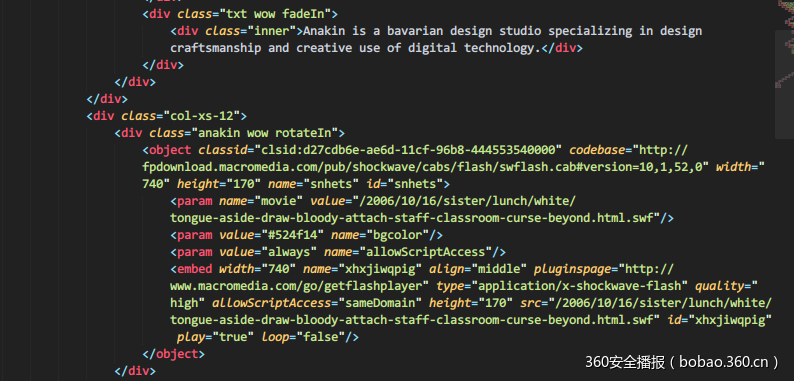The image size is (794, 381).
Task: Click the "quality" attribute name
Action: coord(720,286)
